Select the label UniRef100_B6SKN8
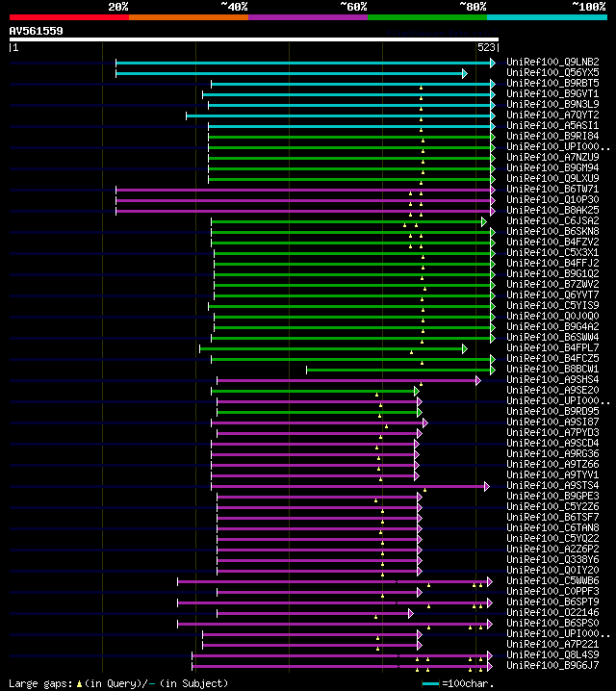 (x=552, y=231)
